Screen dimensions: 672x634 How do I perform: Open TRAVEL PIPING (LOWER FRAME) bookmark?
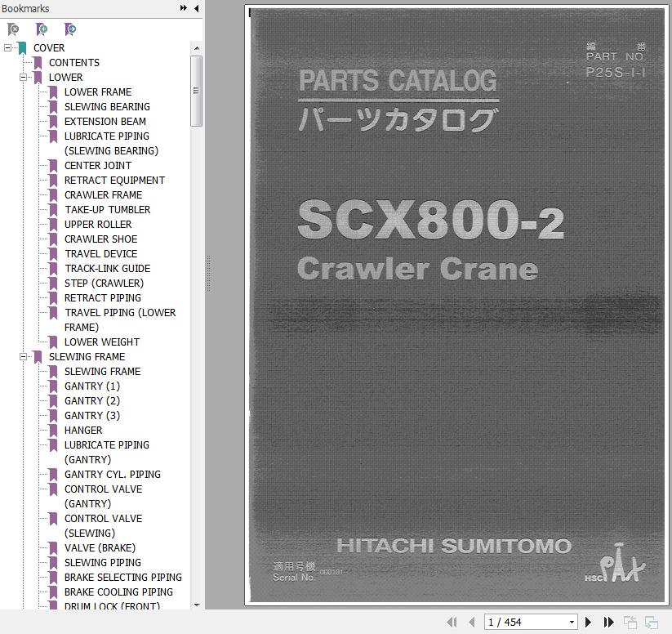coord(120,320)
